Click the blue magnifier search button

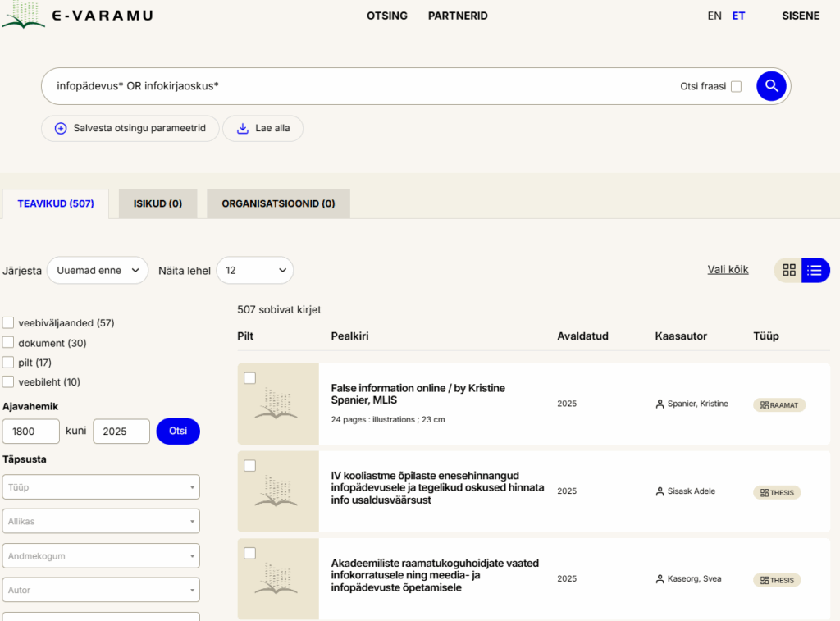771,86
